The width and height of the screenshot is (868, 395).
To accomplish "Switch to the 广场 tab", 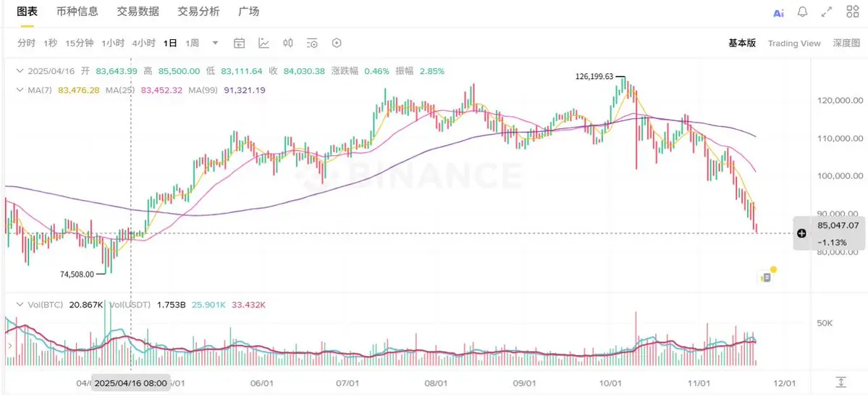I will coord(248,11).
